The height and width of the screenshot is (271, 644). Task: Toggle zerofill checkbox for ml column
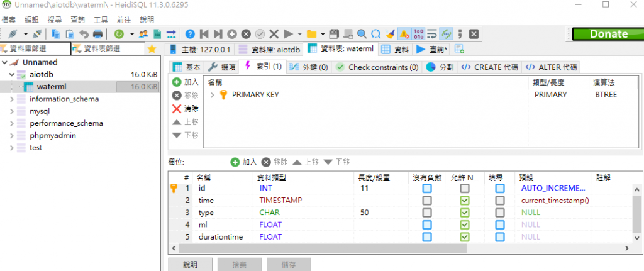(499, 225)
